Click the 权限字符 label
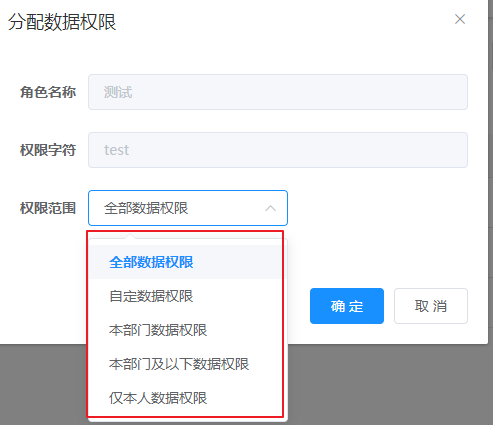This screenshot has height=425, width=493. 48,150
